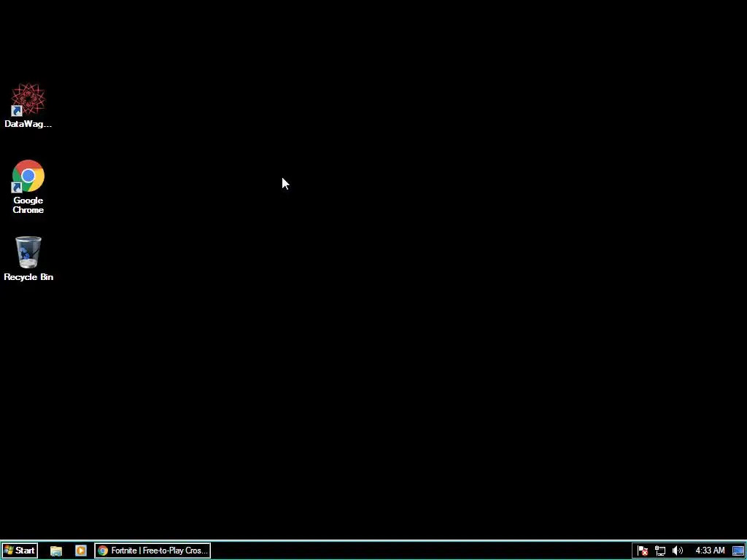Launch the media player taskbar icon
747x560 pixels.
[80, 551]
